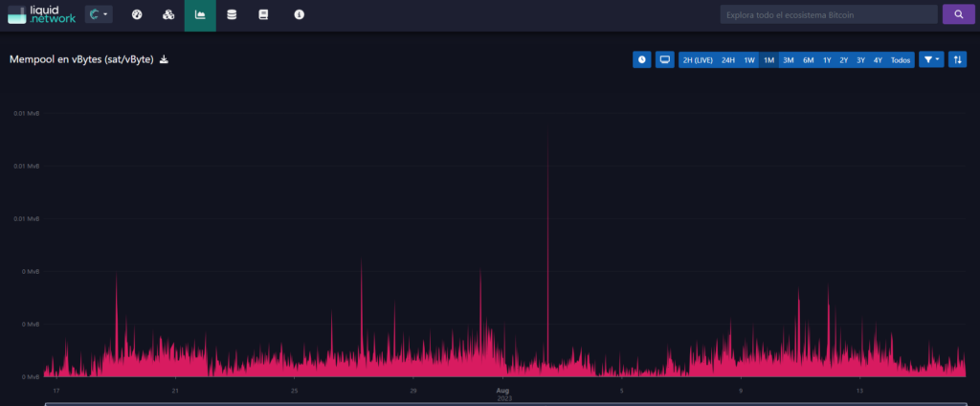Expand the fee filter dropdown
This screenshot has height=406, width=980.
931,59
